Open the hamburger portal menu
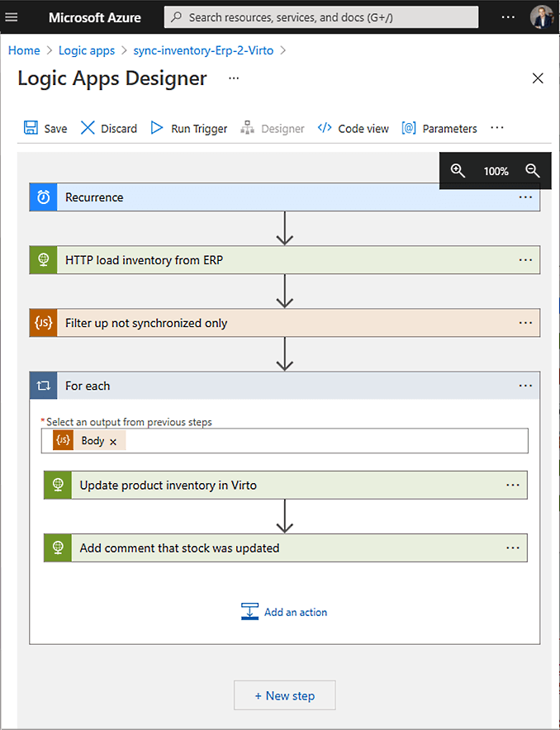This screenshot has width=560, height=730. [x=12, y=17]
